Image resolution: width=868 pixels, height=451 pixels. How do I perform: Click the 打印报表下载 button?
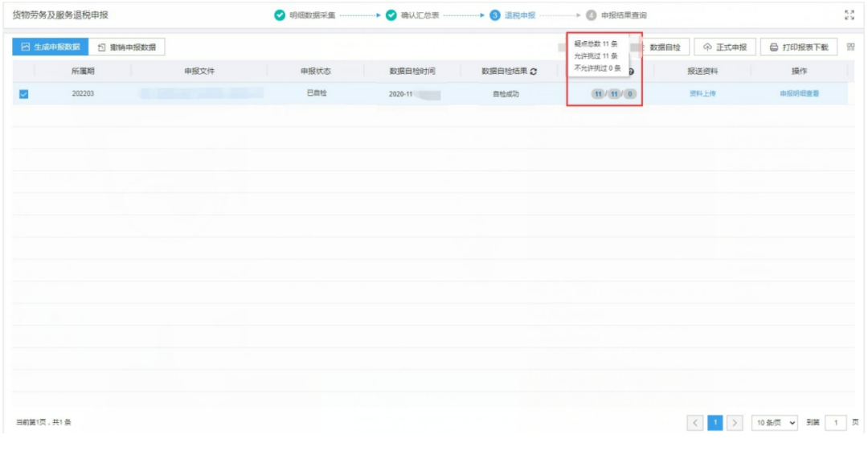pyautogui.click(x=799, y=47)
